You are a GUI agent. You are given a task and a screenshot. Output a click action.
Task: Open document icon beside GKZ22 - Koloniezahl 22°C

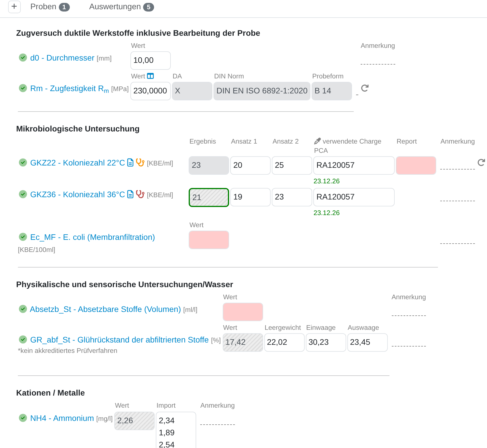coord(130,163)
